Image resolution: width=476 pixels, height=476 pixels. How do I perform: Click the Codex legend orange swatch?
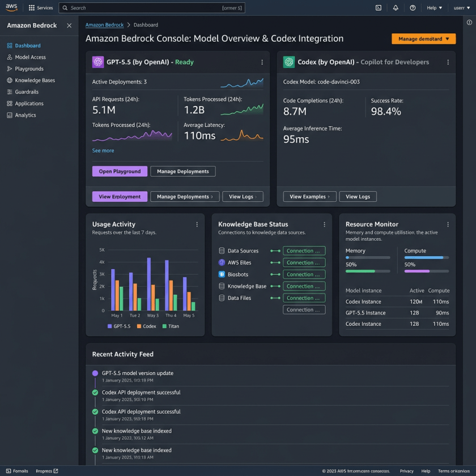click(x=139, y=326)
